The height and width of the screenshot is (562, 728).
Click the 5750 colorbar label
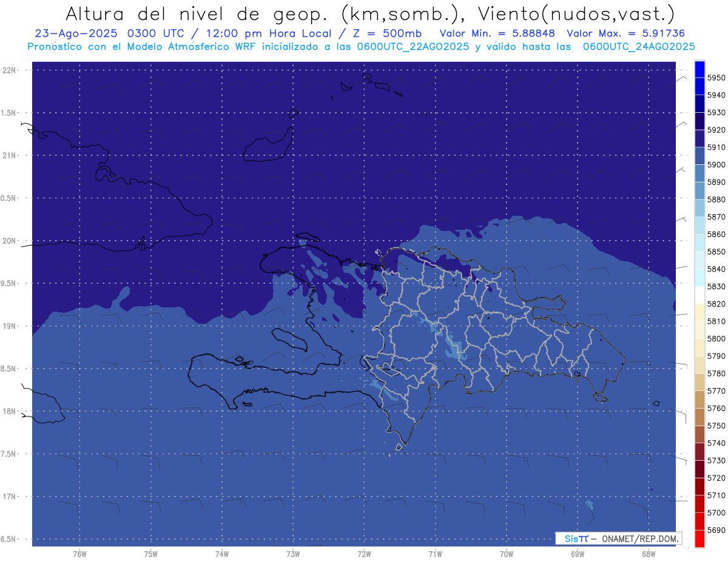tap(716, 426)
